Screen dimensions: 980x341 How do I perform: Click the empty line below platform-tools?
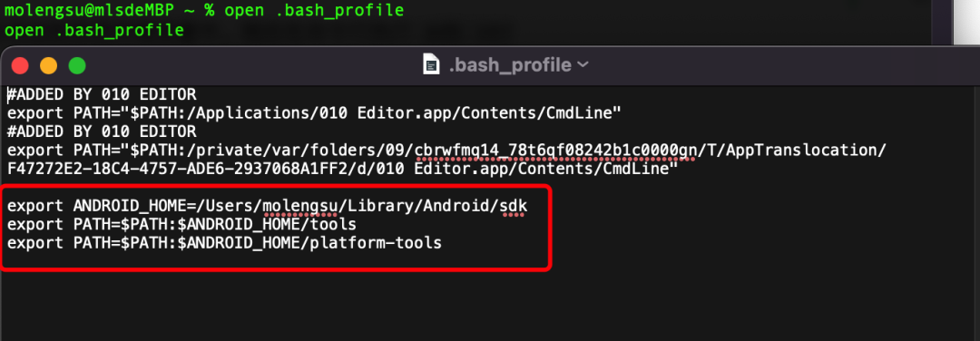click(275, 260)
